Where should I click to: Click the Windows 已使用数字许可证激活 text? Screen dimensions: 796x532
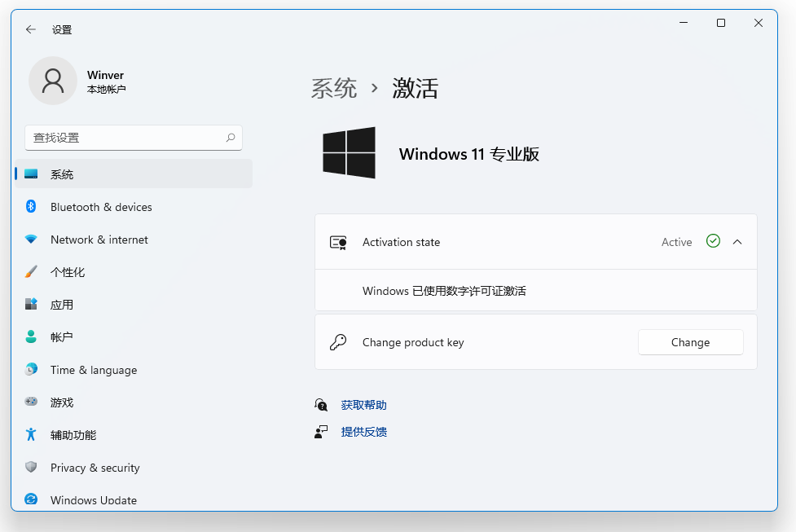[444, 291]
